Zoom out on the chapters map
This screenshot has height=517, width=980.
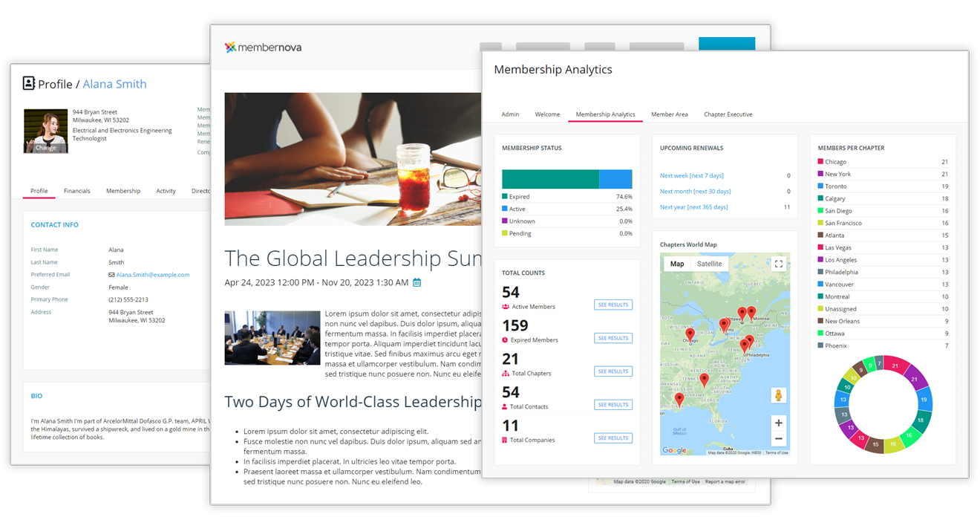click(778, 439)
